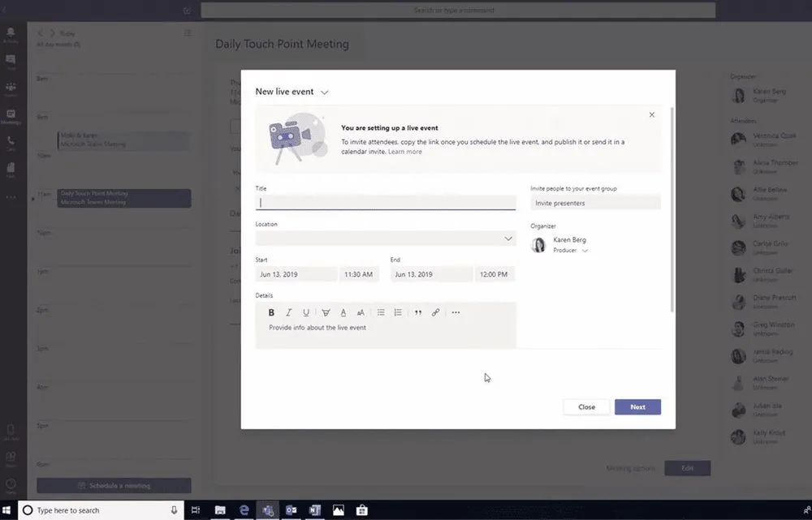
Task: Open the Learn more link
Action: pyautogui.click(x=404, y=152)
